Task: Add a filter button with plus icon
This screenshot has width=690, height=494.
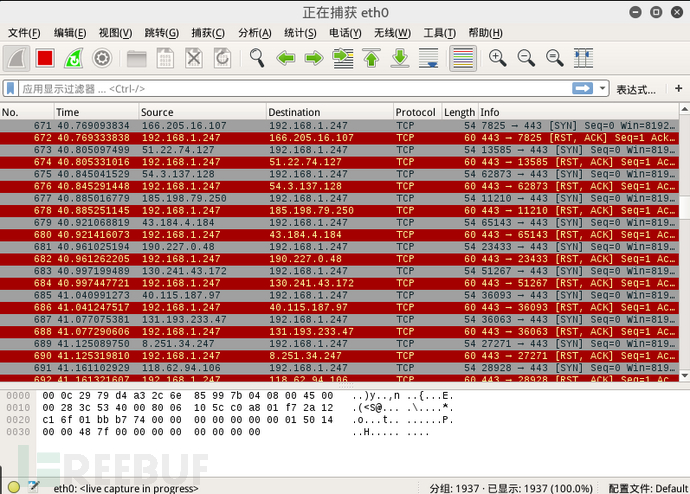Action: pyautogui.click(x=679, y=88)
